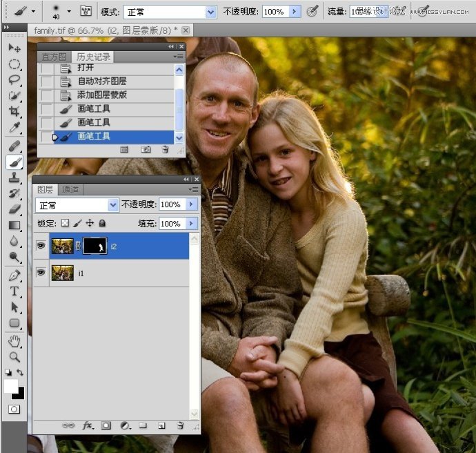Open History panel options menu

coord(179,57)
